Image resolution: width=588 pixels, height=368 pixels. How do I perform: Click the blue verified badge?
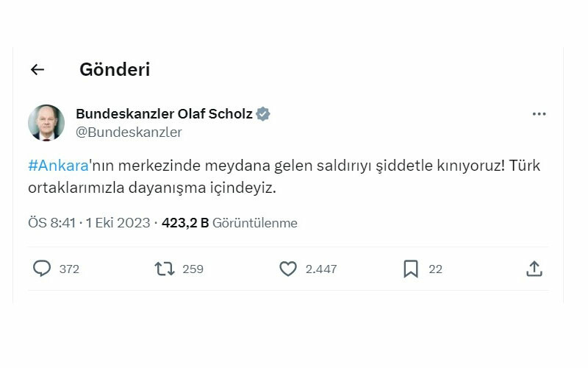coord(263,114)
